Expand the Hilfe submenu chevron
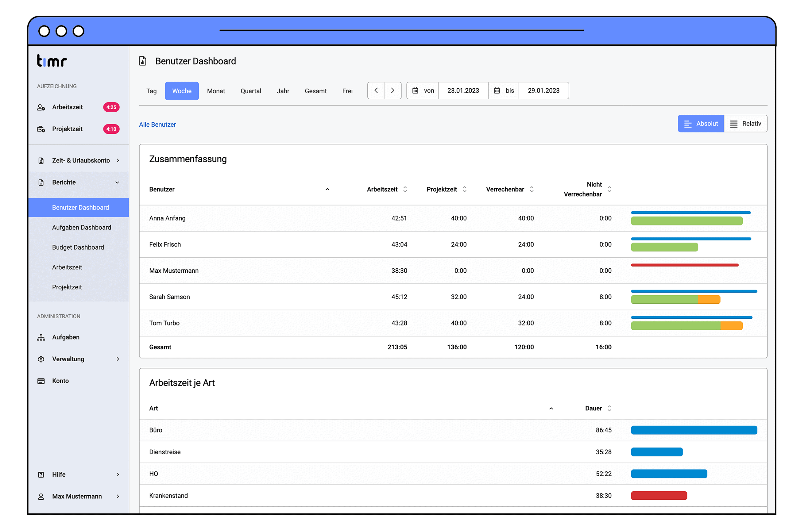 pyautogui.click(x=118, y=475)
